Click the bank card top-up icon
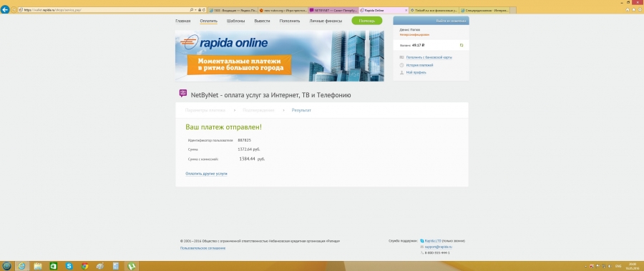Image resolution: width=644 pixels, height=271 pixels. tap(401, 57)
